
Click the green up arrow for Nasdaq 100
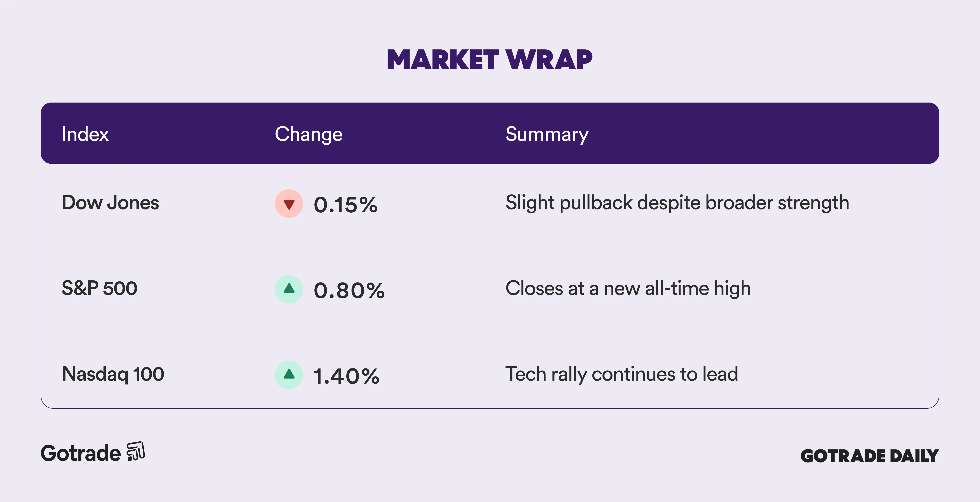coord(289,375)
